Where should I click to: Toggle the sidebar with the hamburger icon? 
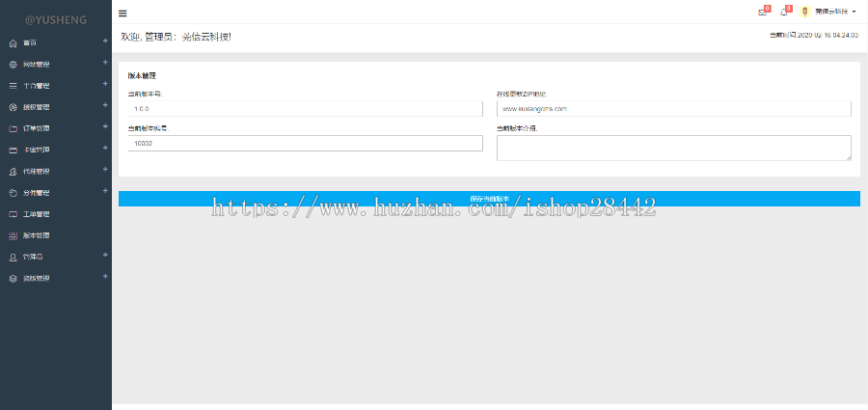click(x=122, y=14)
